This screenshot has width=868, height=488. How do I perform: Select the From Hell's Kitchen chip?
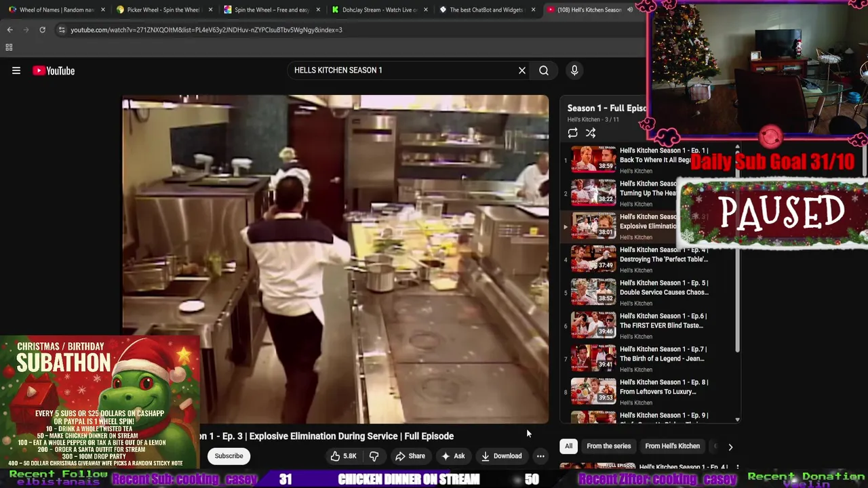672,446
